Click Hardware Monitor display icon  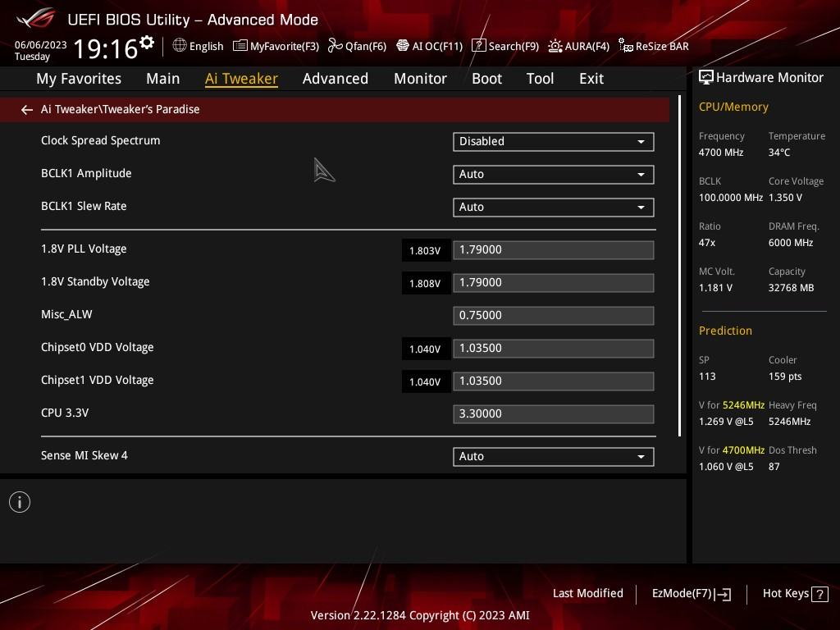[706, 77]
